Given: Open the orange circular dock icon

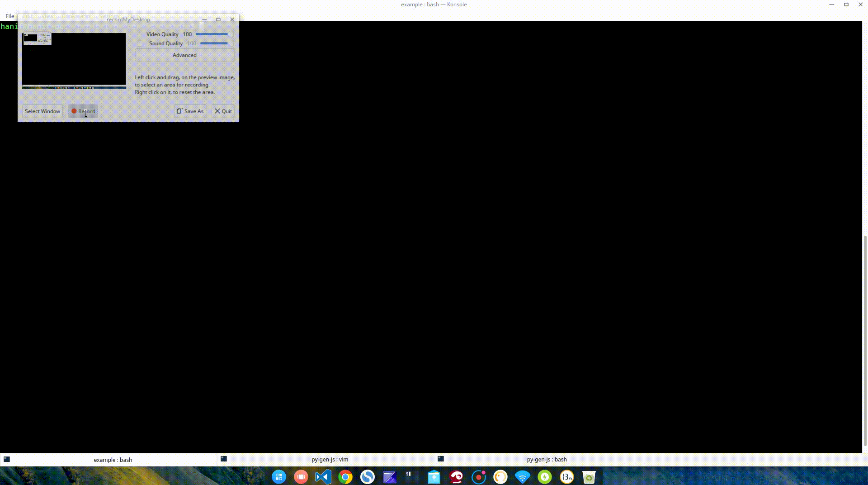Looking at the screenshot, I should tap(500, 477).
